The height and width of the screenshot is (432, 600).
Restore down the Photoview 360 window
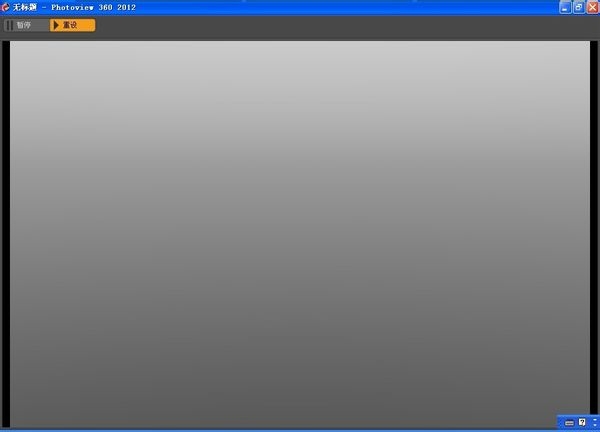pyautogui.click(x=579, y=7)
